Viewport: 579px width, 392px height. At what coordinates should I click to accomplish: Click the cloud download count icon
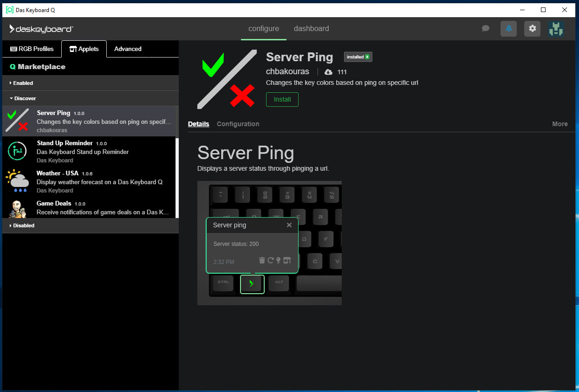tap(328, 72)
